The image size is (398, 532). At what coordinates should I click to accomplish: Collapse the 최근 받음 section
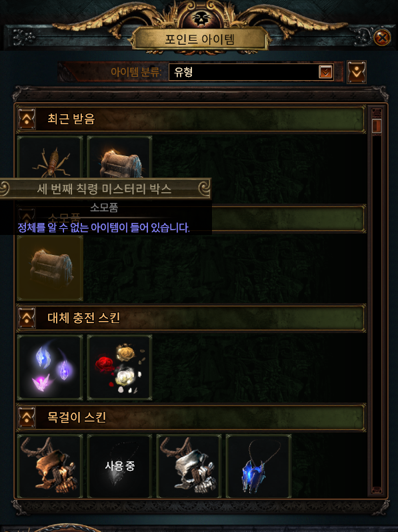27,119
